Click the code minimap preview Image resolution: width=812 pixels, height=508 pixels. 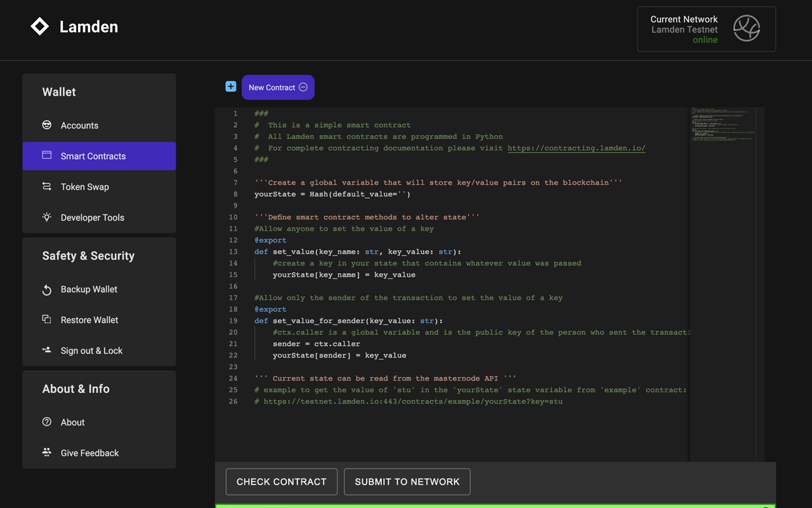[x=723, y=127]
